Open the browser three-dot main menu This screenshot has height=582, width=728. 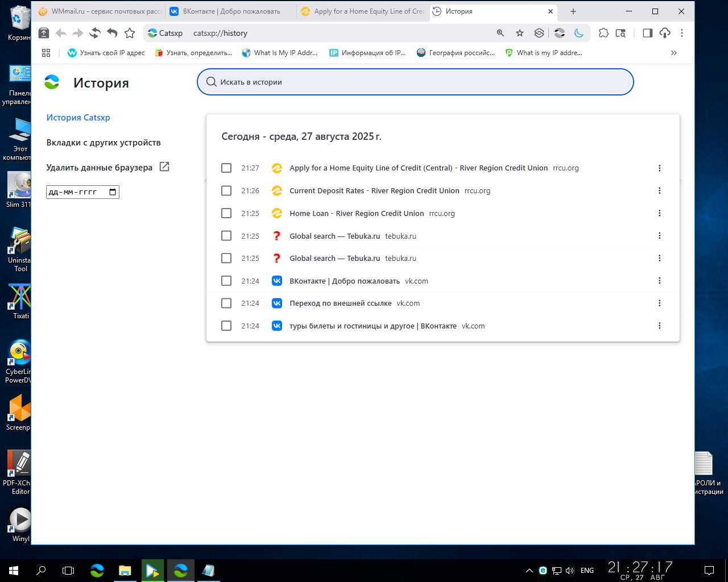click(682, 33)
